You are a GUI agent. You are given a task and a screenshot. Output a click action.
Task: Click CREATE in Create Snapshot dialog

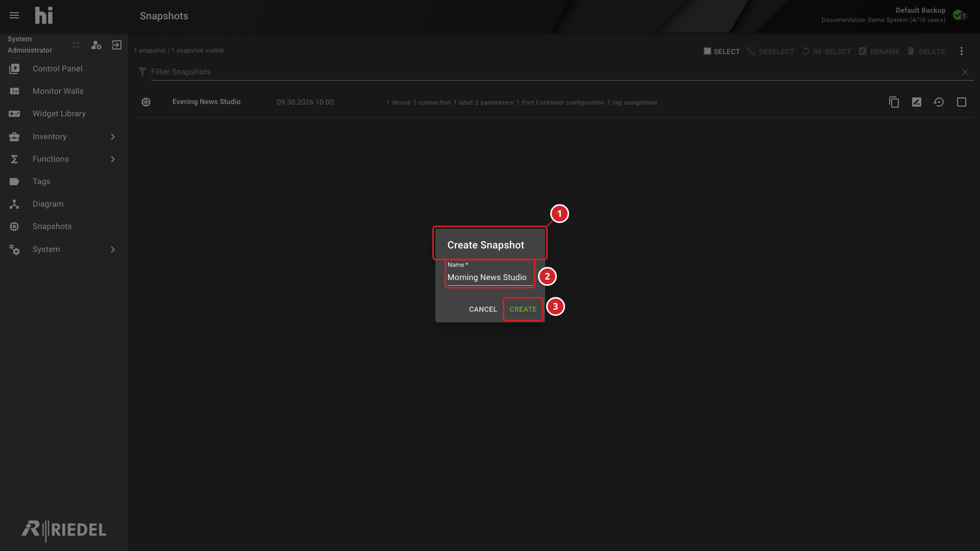click(x=523, y=309)
